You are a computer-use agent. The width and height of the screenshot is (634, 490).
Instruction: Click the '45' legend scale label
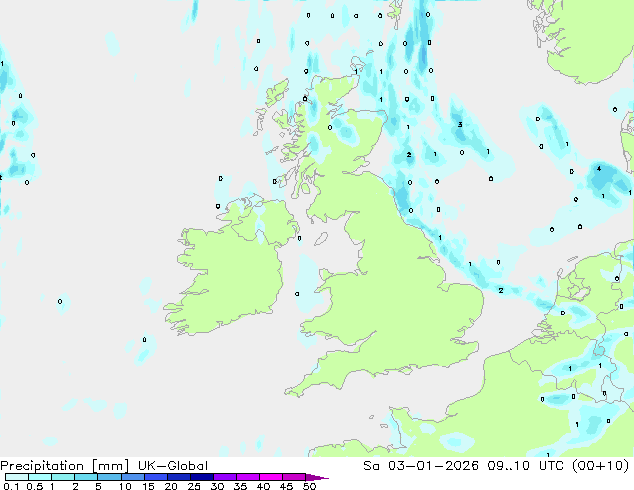point(286,486)
